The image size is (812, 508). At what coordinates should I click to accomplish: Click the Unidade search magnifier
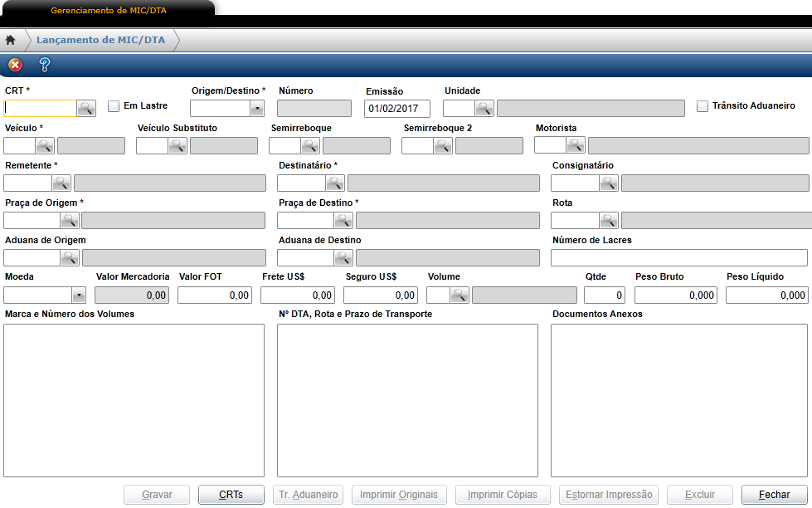coord(484,109)
